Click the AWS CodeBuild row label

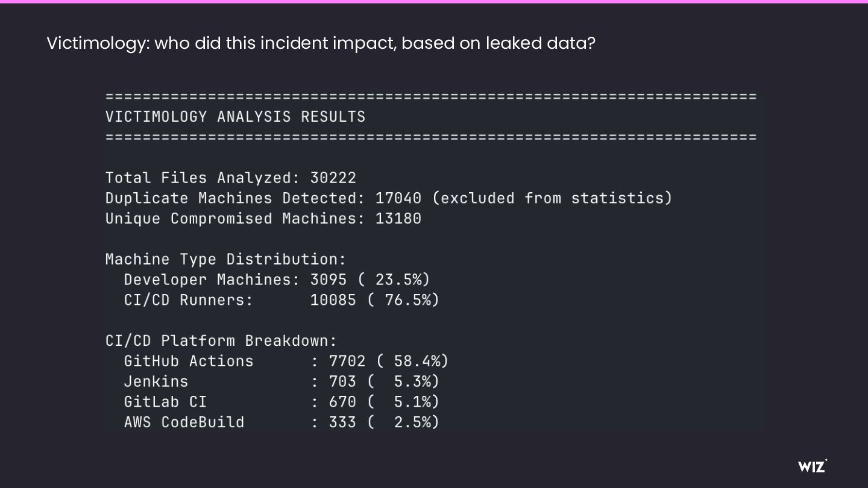click(x=184, y=422)
